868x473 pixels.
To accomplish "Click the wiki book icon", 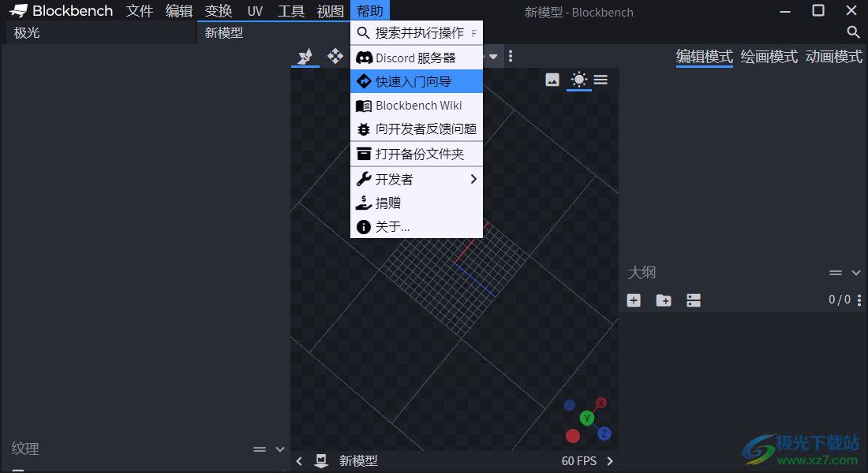I will pos(364,106).
